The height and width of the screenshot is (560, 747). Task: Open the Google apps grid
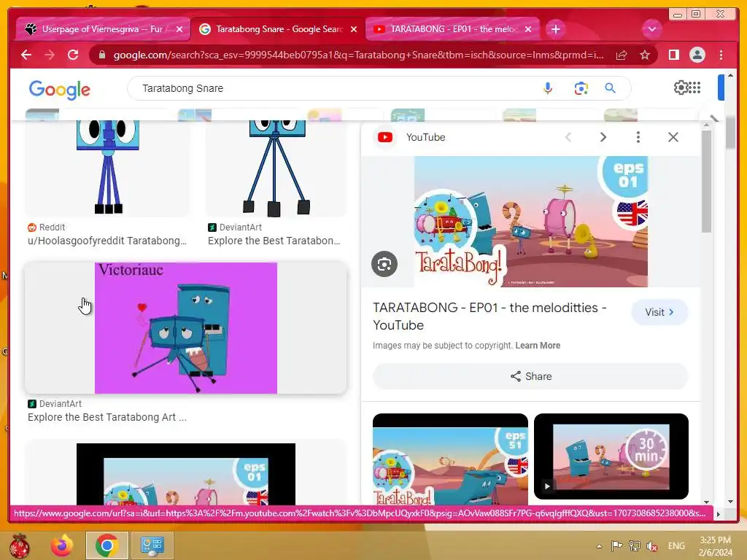tap(694, 87)
